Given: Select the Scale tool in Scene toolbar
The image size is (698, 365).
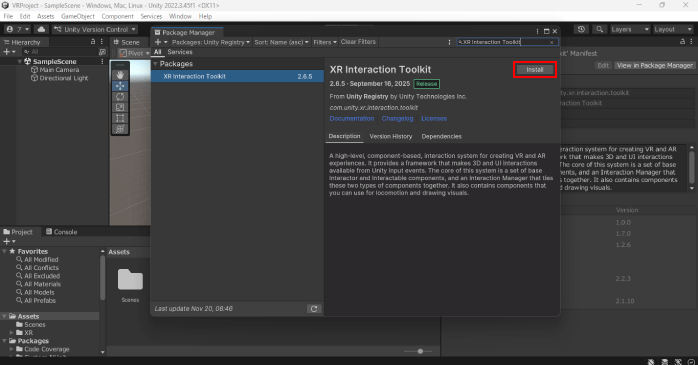Looking at the screenshot, I should (120, 107).
